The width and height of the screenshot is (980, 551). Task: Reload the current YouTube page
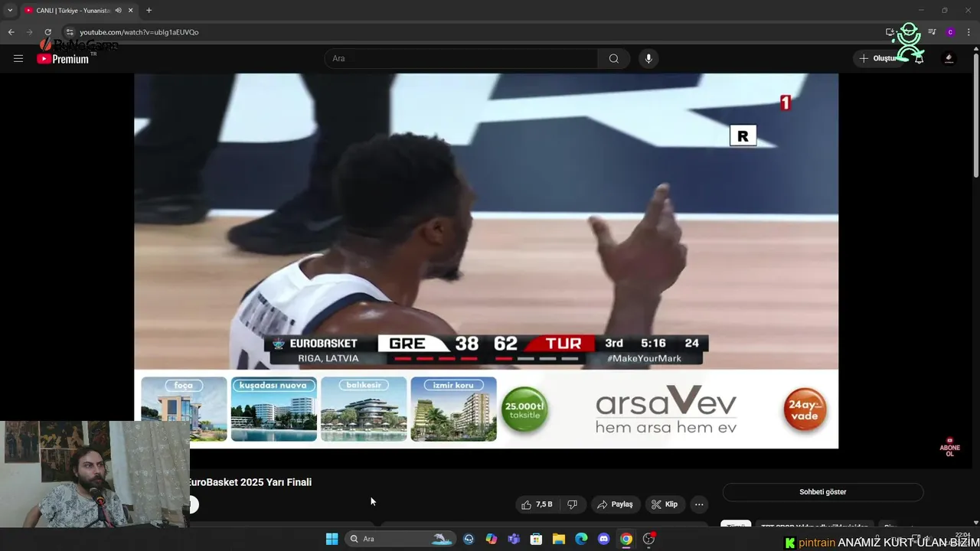coord(47,32)
